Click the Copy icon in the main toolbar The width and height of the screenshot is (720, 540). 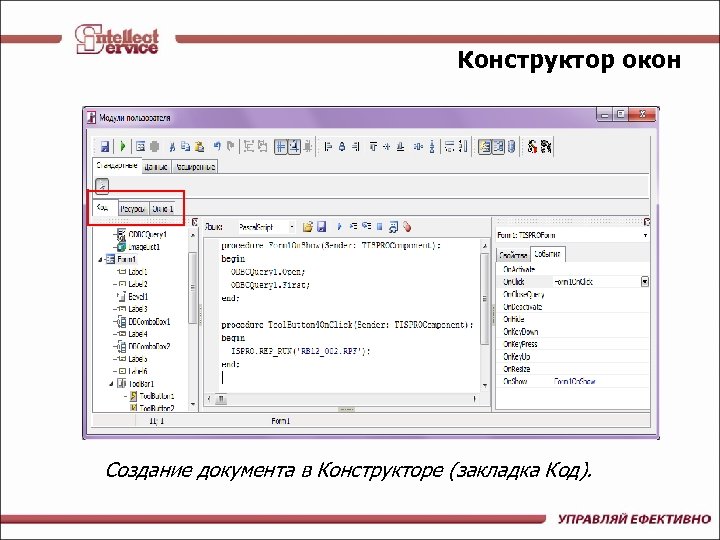coord(186,146)
